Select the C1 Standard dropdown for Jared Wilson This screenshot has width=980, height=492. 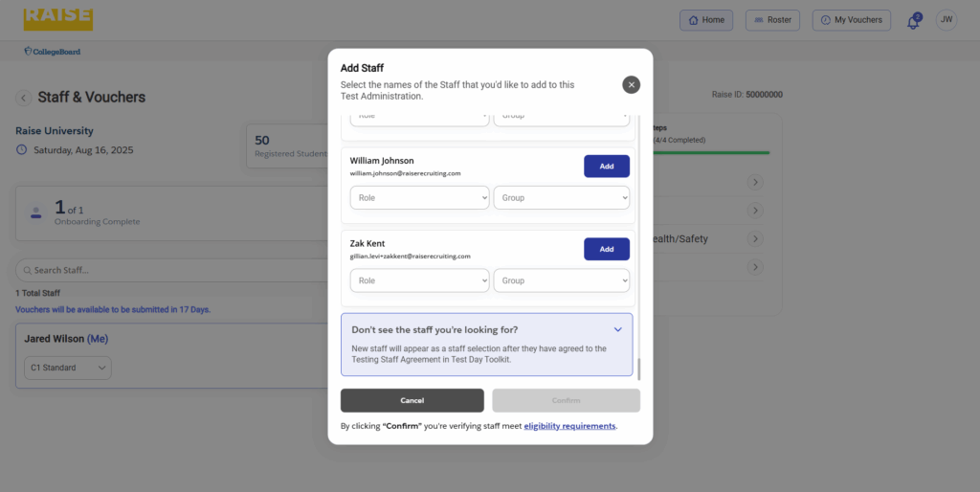pyautogui.click(x=68, y=368)
